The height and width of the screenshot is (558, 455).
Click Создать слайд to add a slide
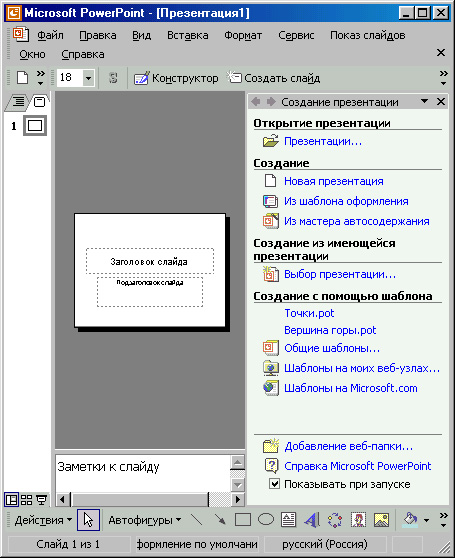pyautogui.click(x=274, y=78)
